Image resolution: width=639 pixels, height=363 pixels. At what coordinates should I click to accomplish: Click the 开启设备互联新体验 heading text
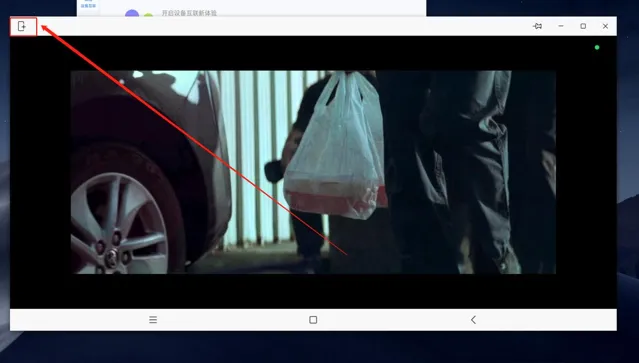coord(189,13)
